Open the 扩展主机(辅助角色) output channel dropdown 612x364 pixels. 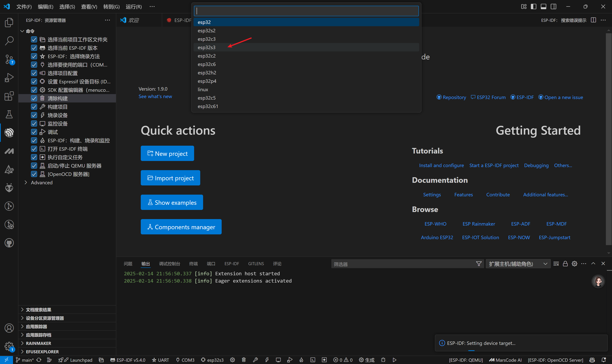(518, 264)
